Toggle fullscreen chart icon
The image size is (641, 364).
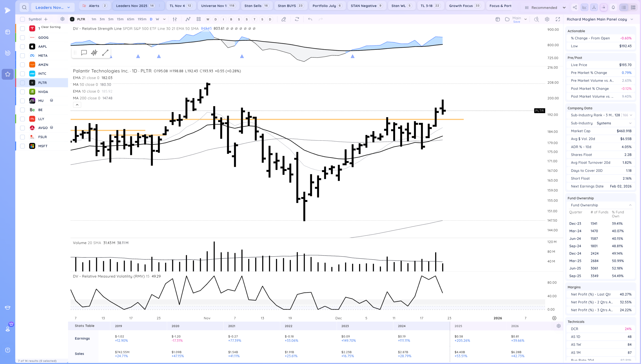pos(558,19)
